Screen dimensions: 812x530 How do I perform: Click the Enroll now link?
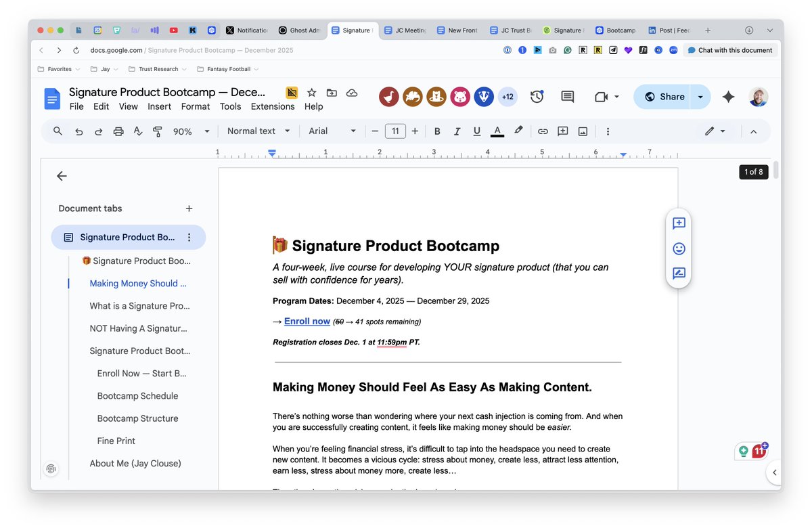click(307, 321)
